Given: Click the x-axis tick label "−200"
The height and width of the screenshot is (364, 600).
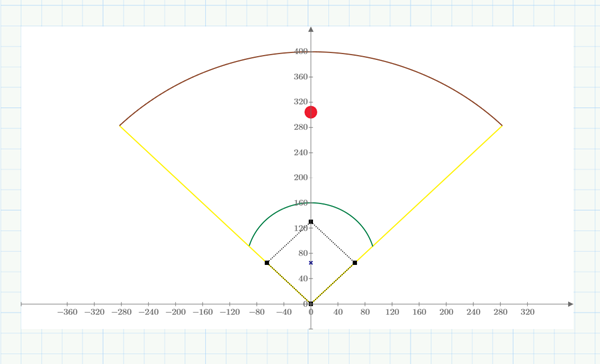Looking at the screenshot, I should [176, 312].
